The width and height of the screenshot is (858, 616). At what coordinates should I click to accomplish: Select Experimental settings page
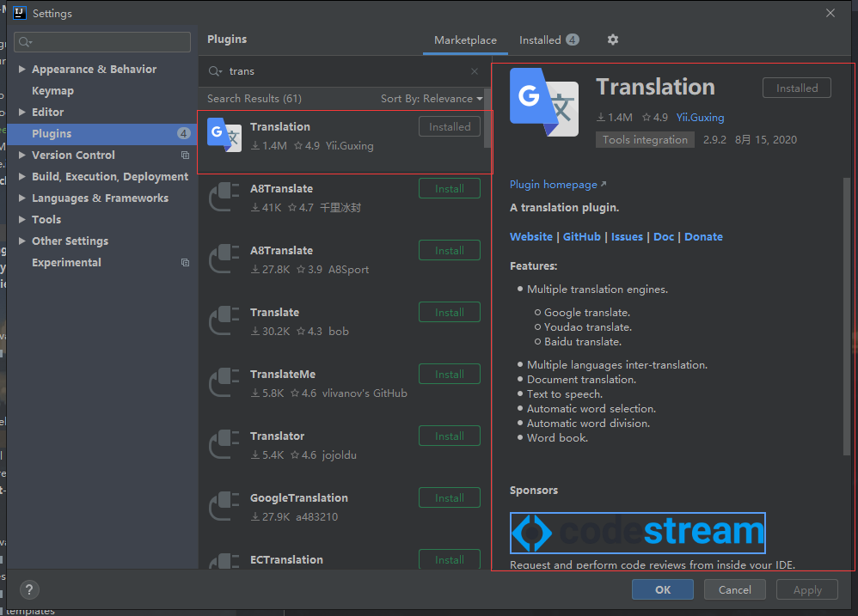[66, 262]
